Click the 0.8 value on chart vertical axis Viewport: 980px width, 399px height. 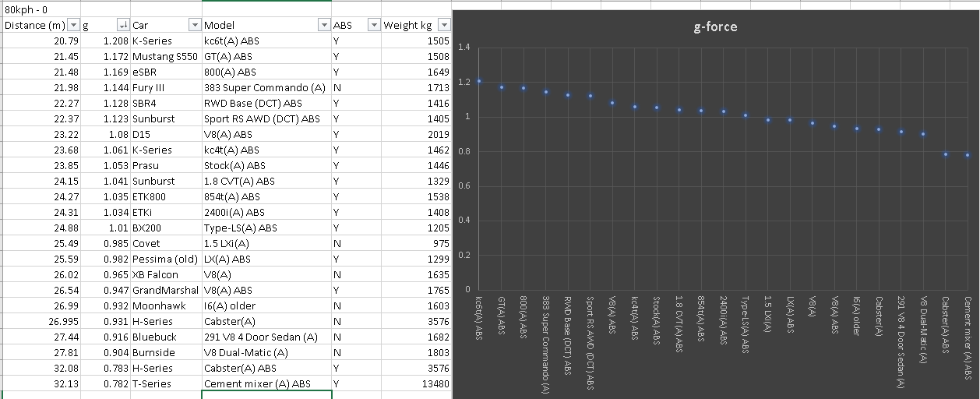(x=464, y=151)
